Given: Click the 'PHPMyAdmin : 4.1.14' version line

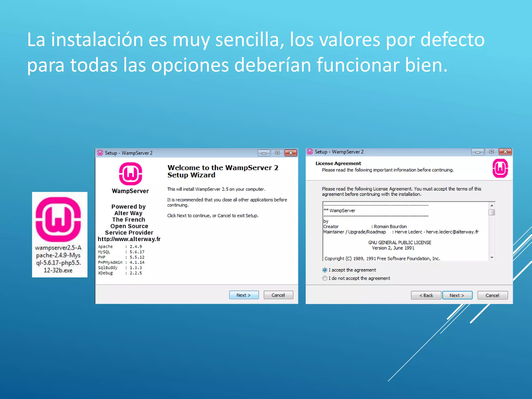Looking at the screenshot, I should coord(121,262).
